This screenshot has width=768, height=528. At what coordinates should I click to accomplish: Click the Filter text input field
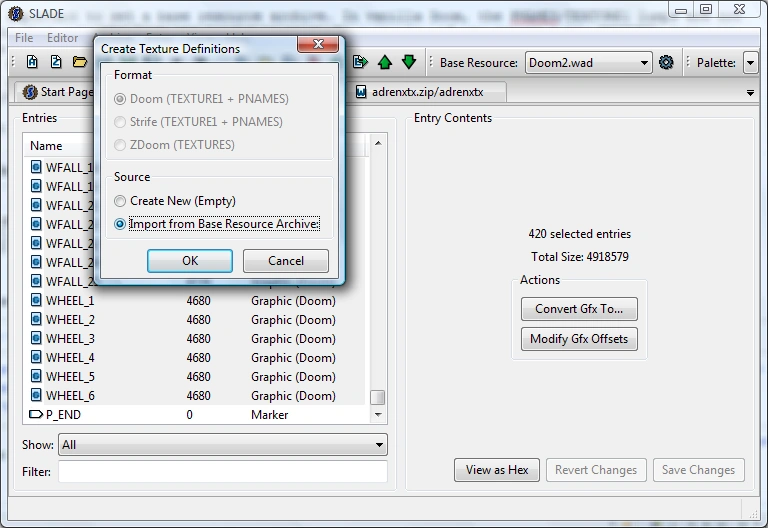[223, 472]
